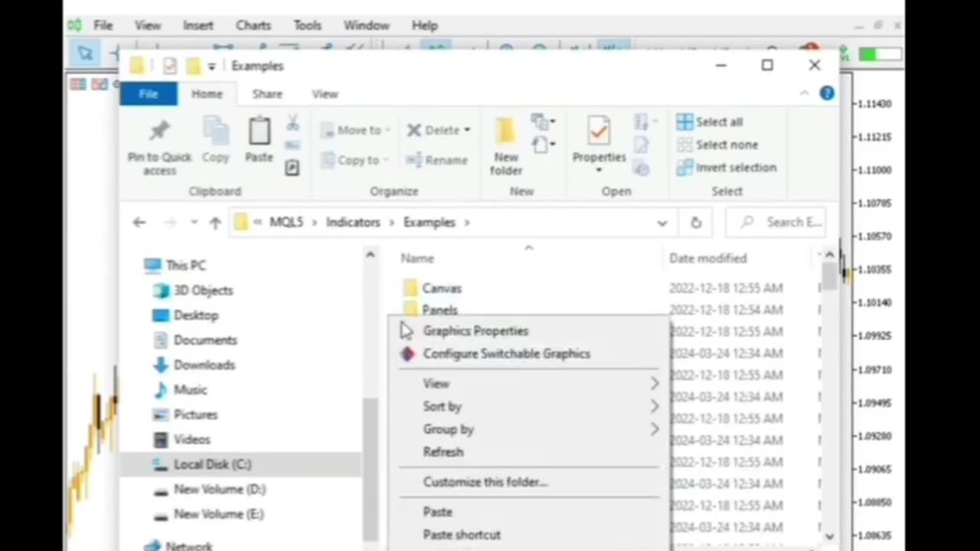980x551 pixels.
Task: Open Documents in navigation pane
Action: (x=194, y=340)
